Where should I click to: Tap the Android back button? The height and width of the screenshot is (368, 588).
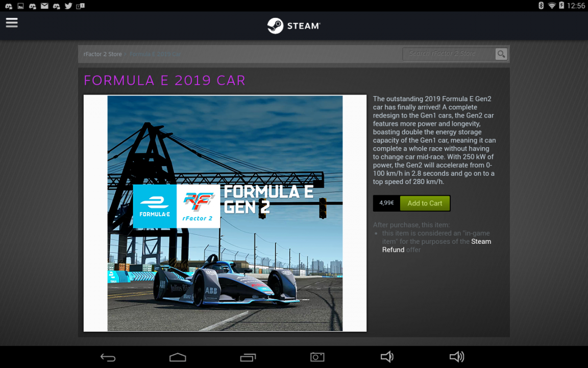click(x=108, y=357)
